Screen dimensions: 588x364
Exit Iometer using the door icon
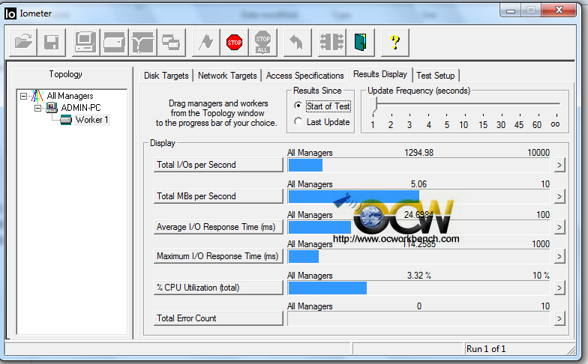(360, 42)
